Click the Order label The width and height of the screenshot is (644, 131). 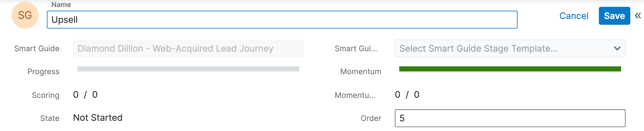click(x=371, y=118)
